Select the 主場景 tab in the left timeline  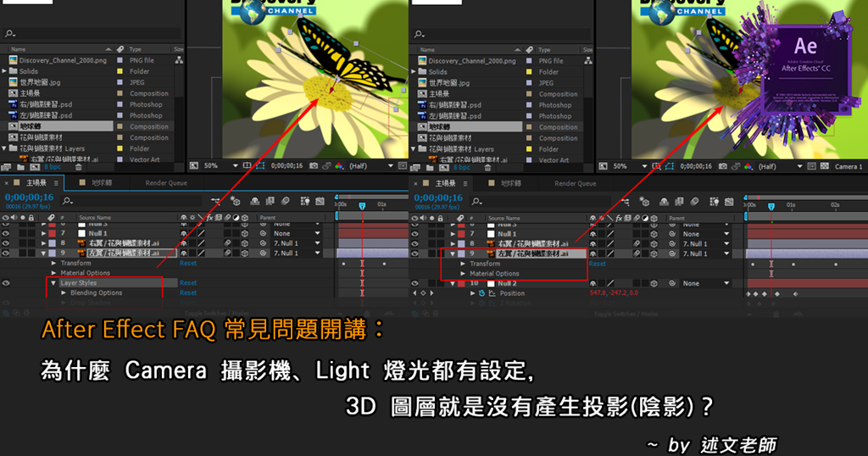pos(36,182)
